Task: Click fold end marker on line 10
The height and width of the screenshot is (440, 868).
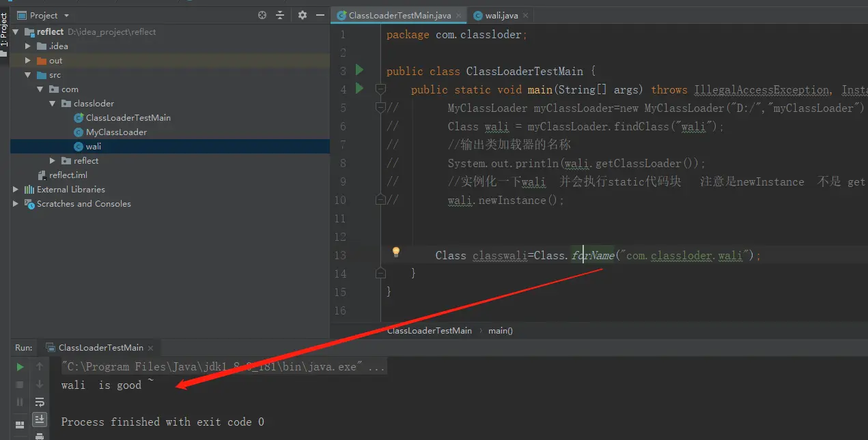Action: point(380,199)
